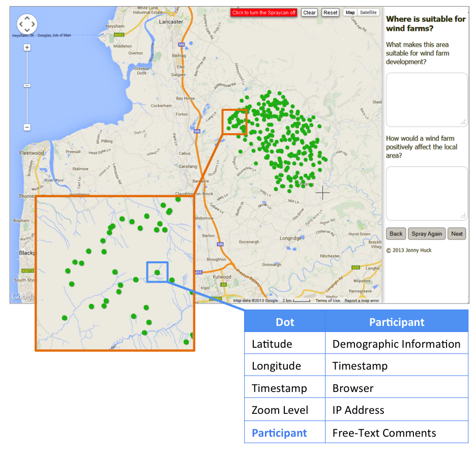
Task: Click the Spray Again button
Action: pos(427,234)
